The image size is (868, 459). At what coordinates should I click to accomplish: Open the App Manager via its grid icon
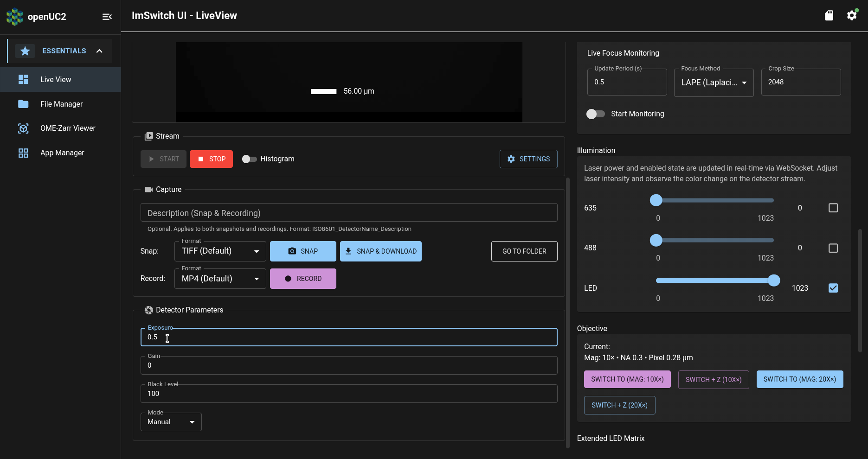(x=23, y=153)
